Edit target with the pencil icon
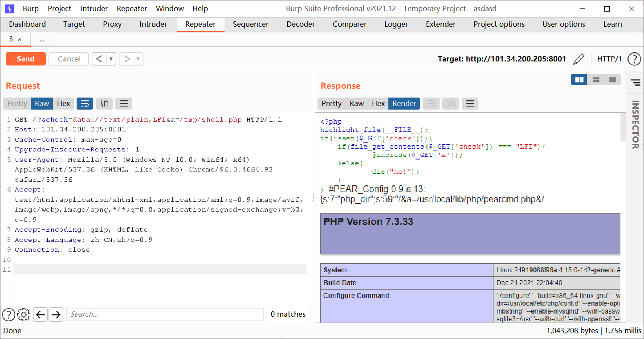644x339 pixels. point(579,59)
